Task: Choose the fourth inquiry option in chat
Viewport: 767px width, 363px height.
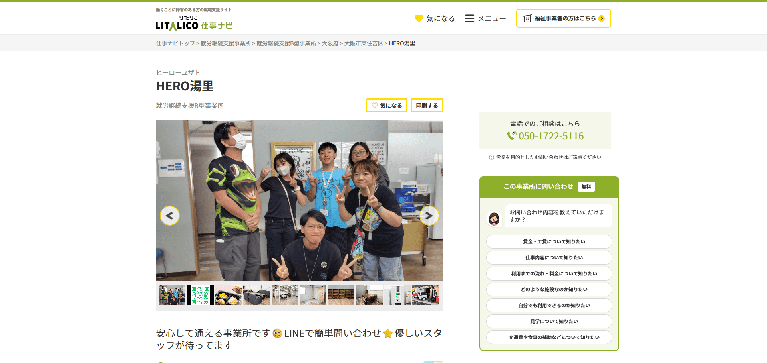Action: tap(549, 289)
